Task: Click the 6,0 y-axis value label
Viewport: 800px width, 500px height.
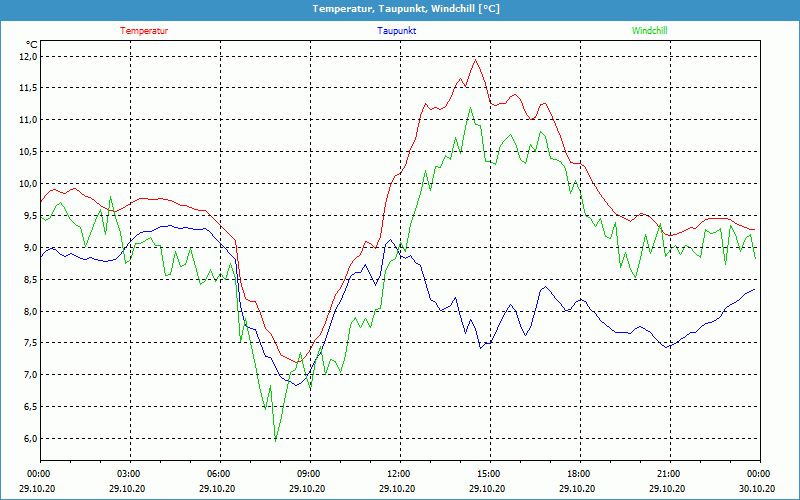Action: point(27,439)
